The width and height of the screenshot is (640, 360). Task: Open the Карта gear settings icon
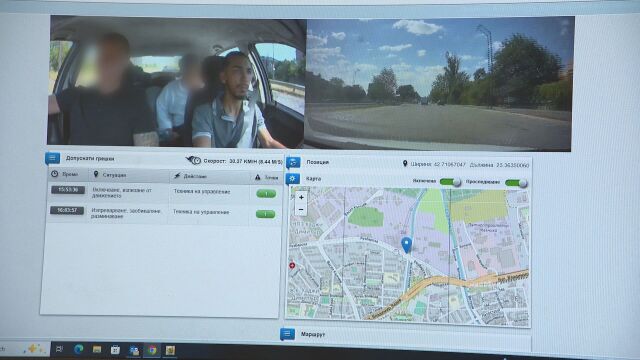(x=292, y=179)
